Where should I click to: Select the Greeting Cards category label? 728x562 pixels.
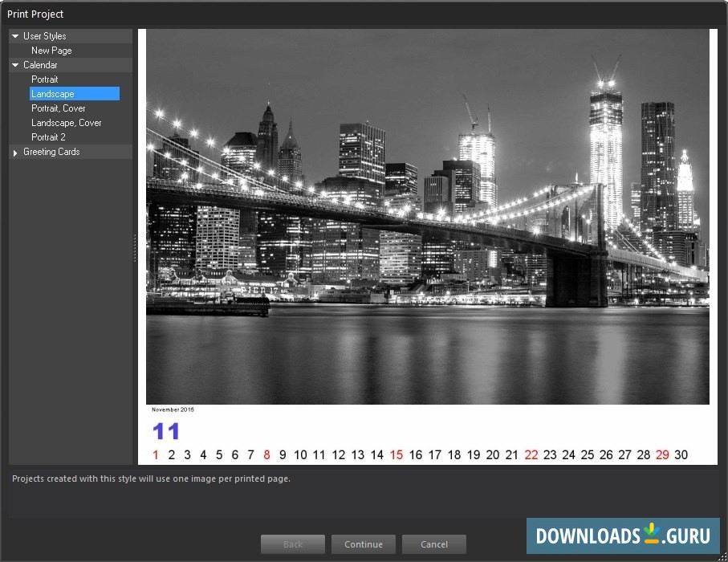[51, 152]
